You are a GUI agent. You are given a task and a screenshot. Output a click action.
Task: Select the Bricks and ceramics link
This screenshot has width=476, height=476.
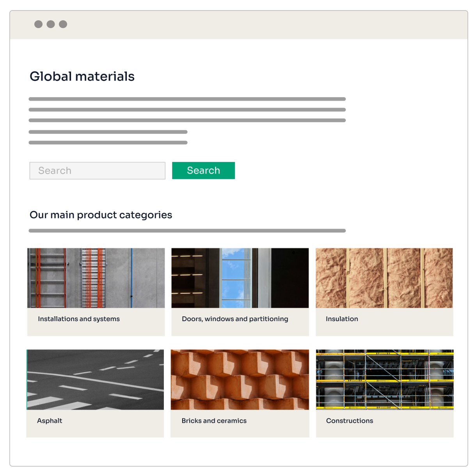pos(214,421)
